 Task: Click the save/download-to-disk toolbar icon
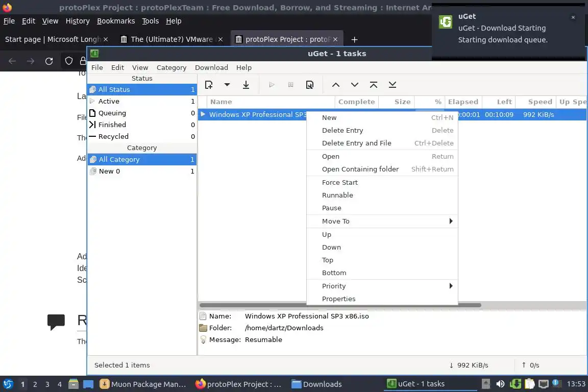246,85
